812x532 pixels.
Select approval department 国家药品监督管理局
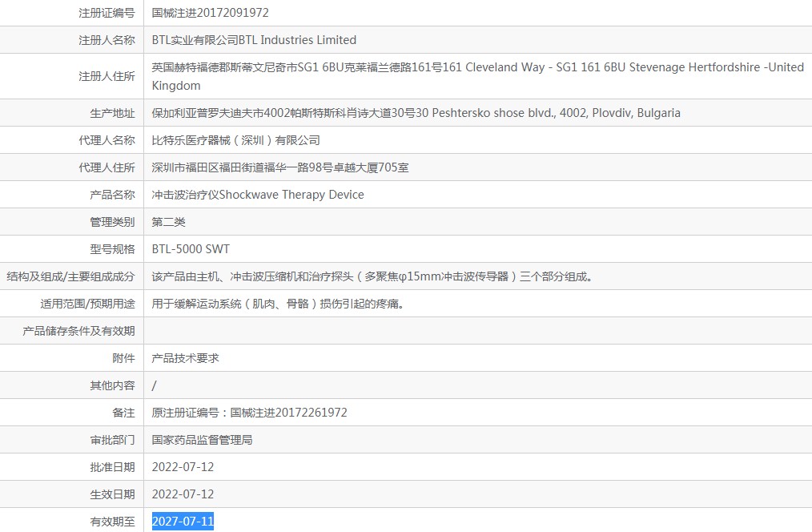pos(202,441)
